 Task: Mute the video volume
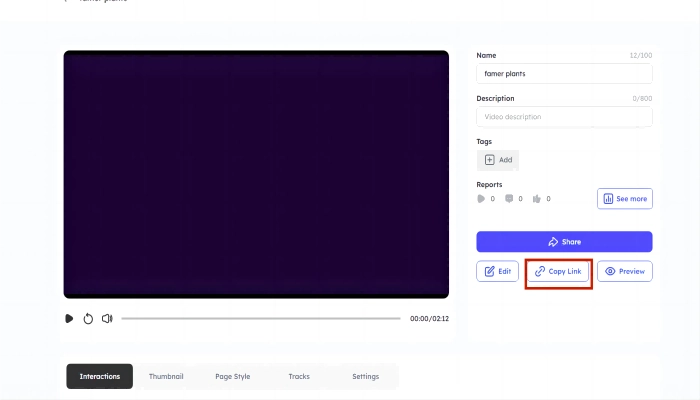click(x=107, y=319)
